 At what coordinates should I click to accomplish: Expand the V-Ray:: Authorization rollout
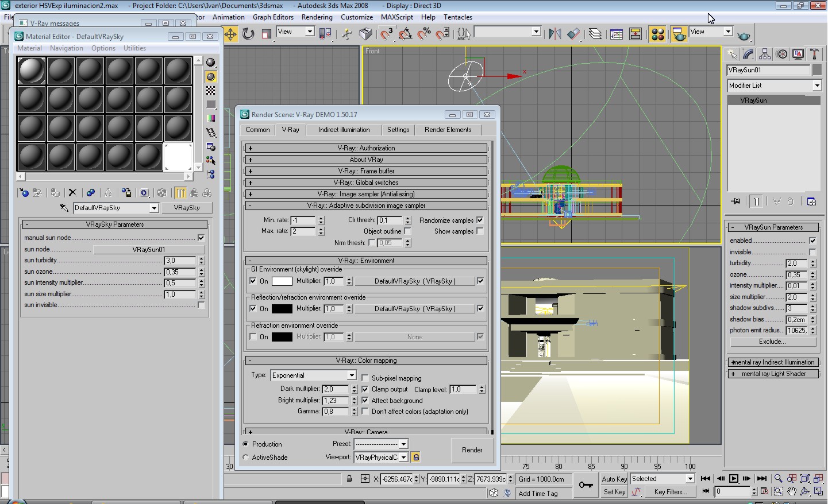pos(367,148)
